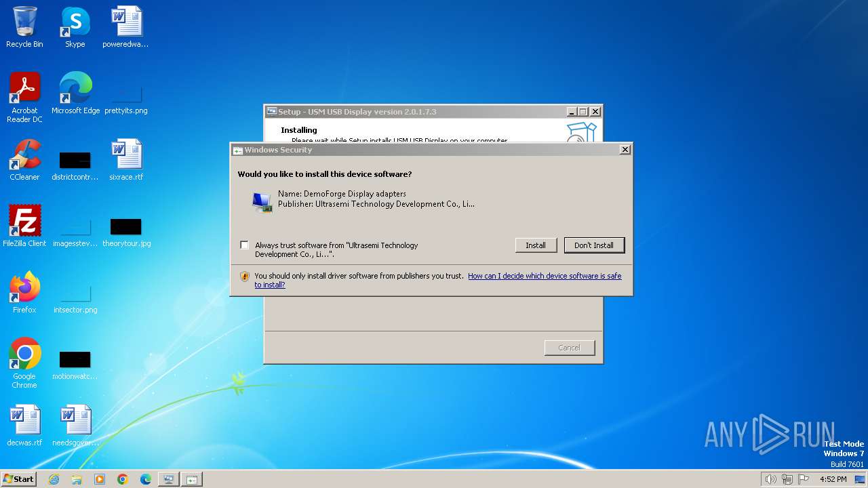Switch to the Windows Security taskbar button
The height and width of the screenshot is (488, 868).
click(x=192, y=479)
